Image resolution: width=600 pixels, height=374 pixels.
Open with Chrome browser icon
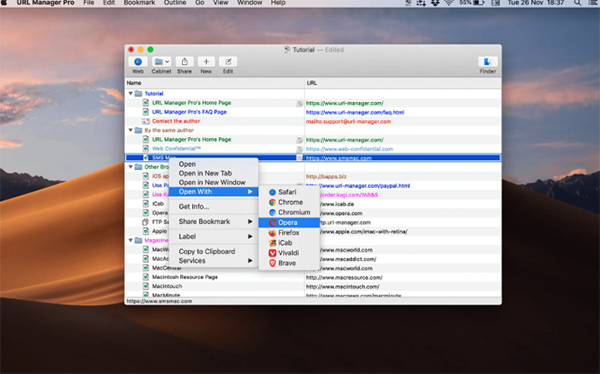click(272, 202)
